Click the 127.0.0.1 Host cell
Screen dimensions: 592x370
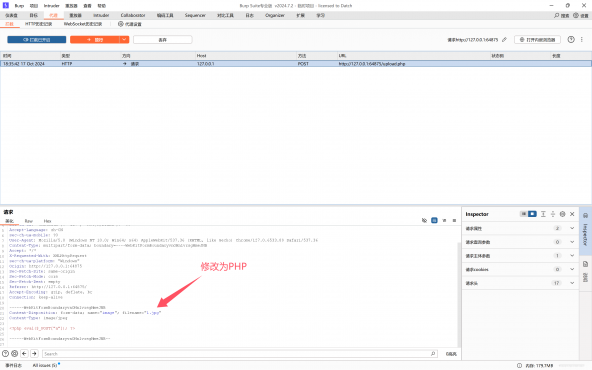[x=206, y=64]
